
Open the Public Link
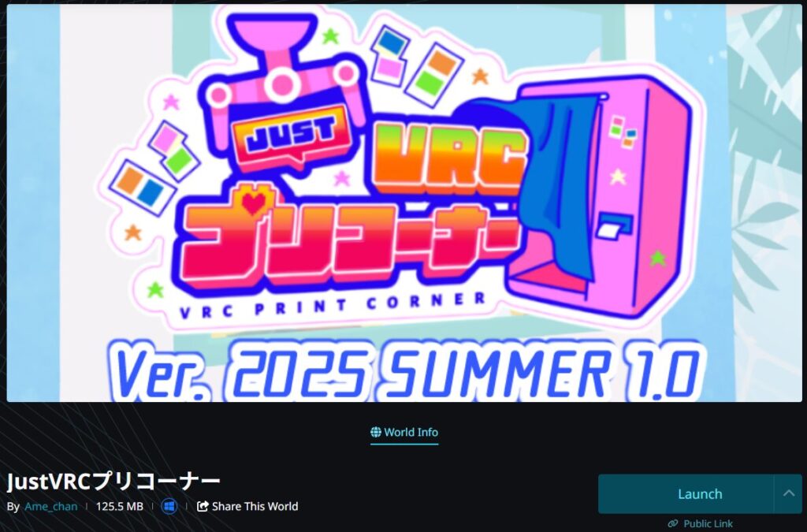(x=700, y=524)
